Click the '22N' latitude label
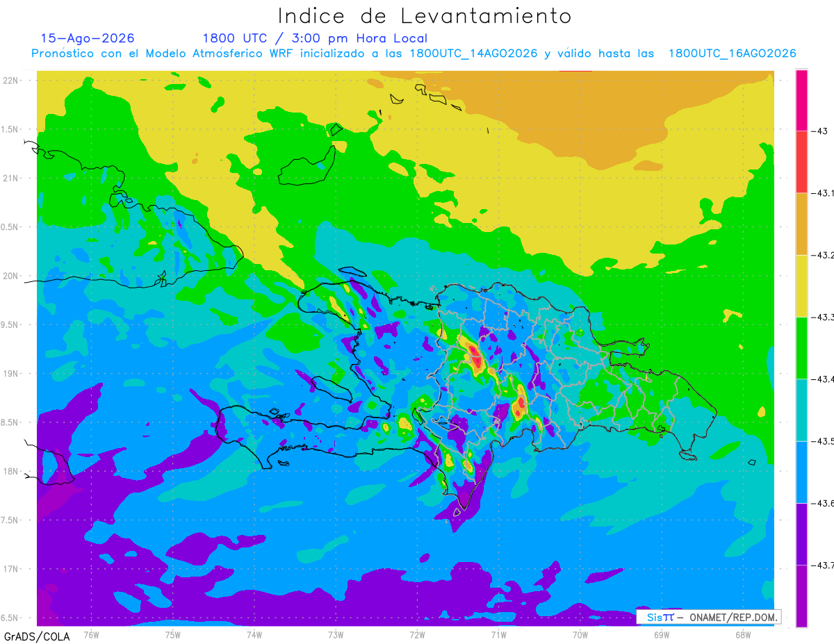Screen dimensions: 834x644 tap(11, 80)
